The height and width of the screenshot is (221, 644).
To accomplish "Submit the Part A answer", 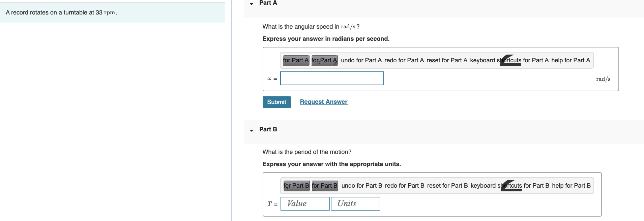I will tap(276, 102).
